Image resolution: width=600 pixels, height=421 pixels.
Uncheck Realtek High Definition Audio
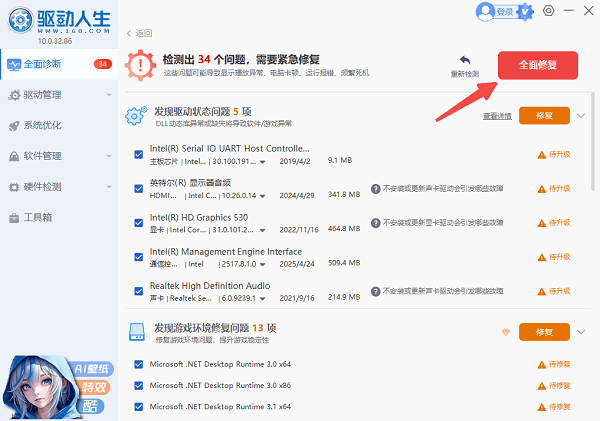pyautogui.click(x=139, y=291)
